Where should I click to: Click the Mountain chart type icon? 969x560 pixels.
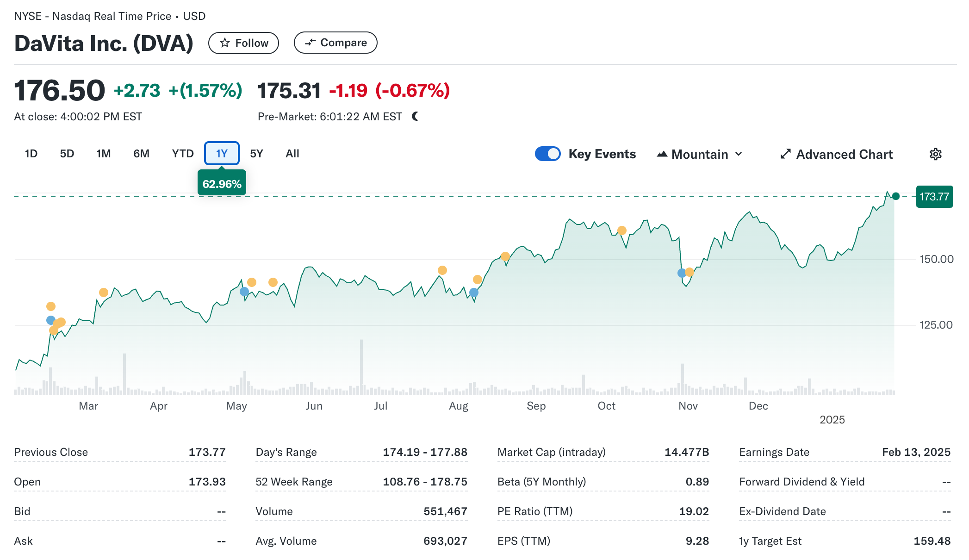(662, 154)
